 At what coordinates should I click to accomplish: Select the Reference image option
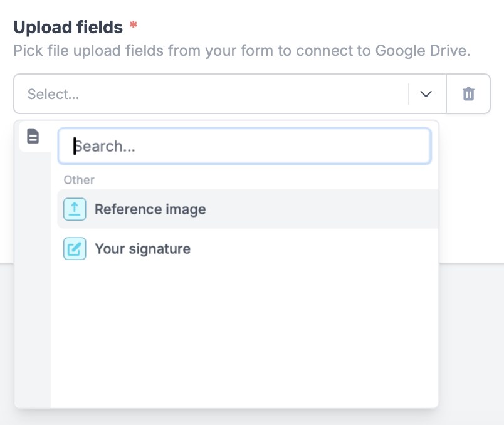click(150, 209)
